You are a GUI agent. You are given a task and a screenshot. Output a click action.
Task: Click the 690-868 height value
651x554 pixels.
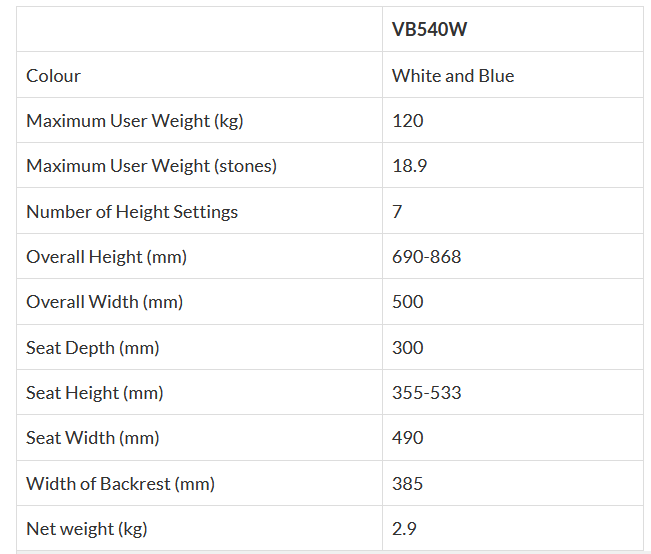point(427,257)
